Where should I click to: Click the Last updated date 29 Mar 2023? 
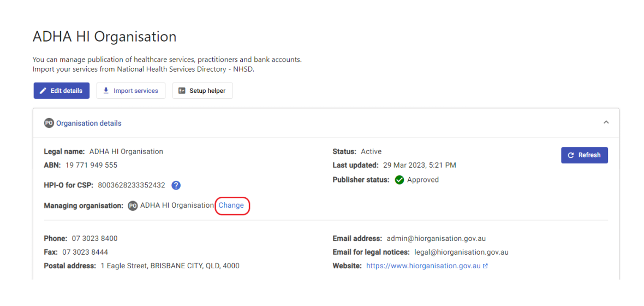419,166
